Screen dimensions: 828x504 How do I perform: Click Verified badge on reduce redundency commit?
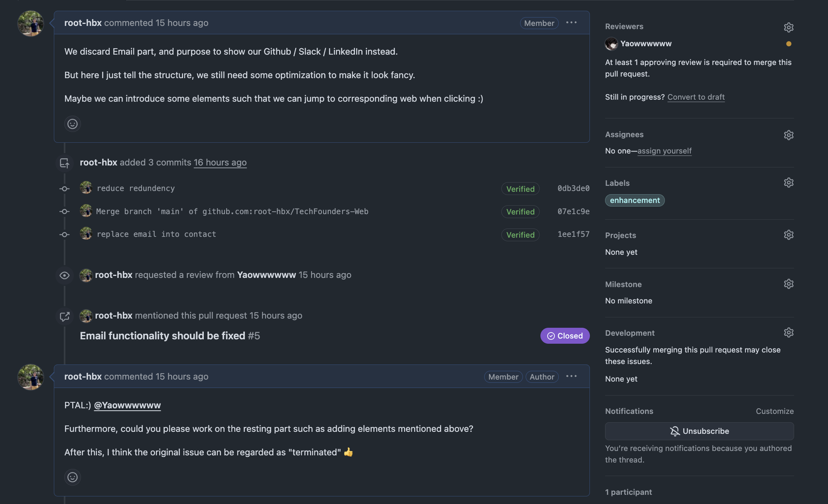click(520, 189)
